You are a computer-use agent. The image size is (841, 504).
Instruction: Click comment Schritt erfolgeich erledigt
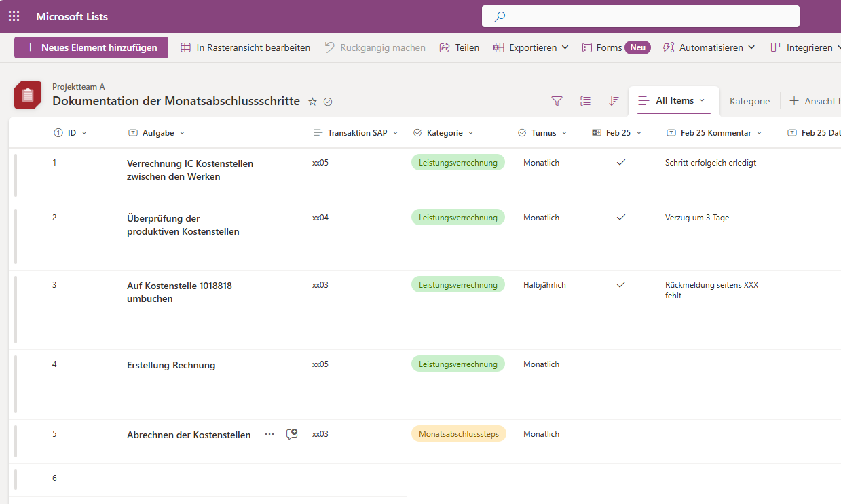tap(711, 163)
